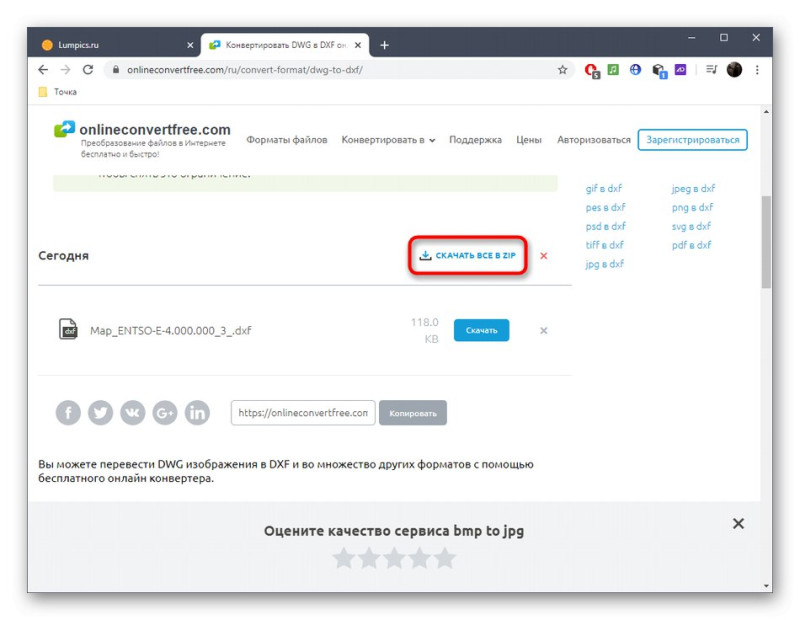800x620 pixels.
Task: Bookmark page with the star icon
Action: click(562, 70)
